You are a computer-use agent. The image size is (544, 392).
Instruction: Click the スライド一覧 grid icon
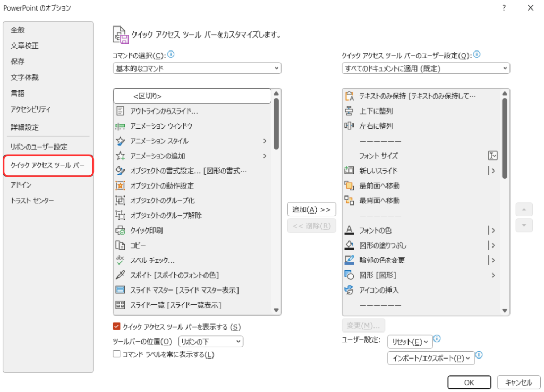pos(120,305)
